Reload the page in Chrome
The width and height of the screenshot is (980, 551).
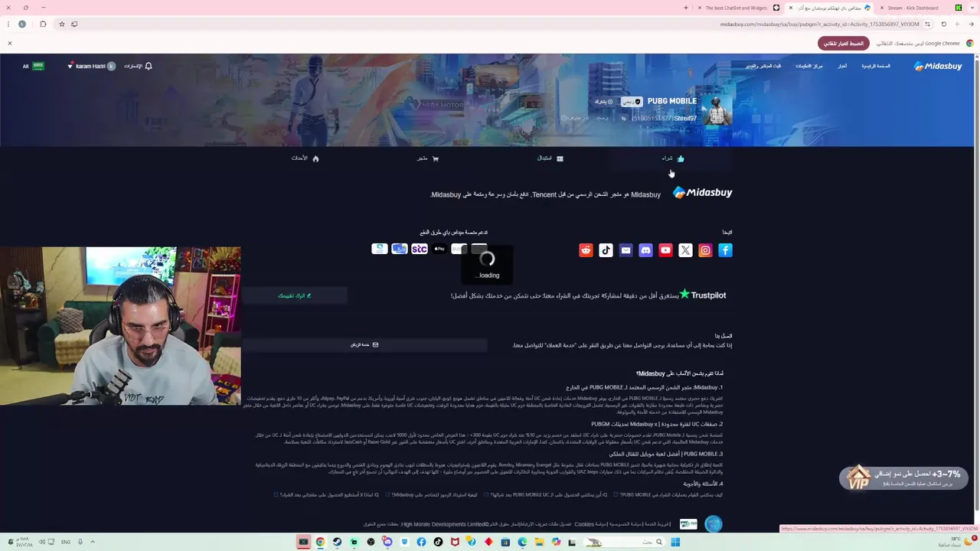point(943,24)
